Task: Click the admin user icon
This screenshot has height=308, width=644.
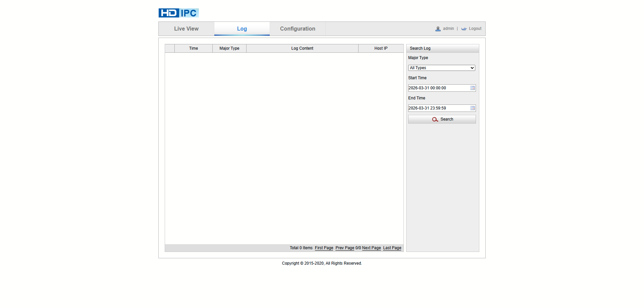Action: tap(438, 29)
